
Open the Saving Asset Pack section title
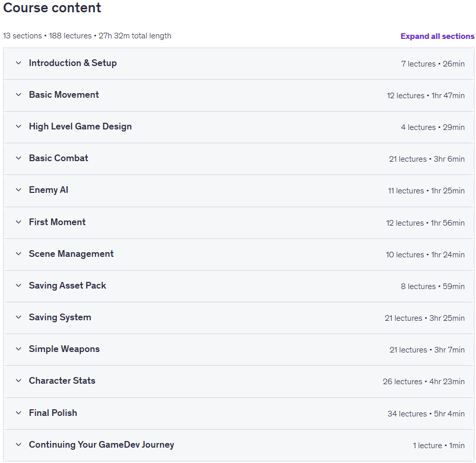[67, 285]
